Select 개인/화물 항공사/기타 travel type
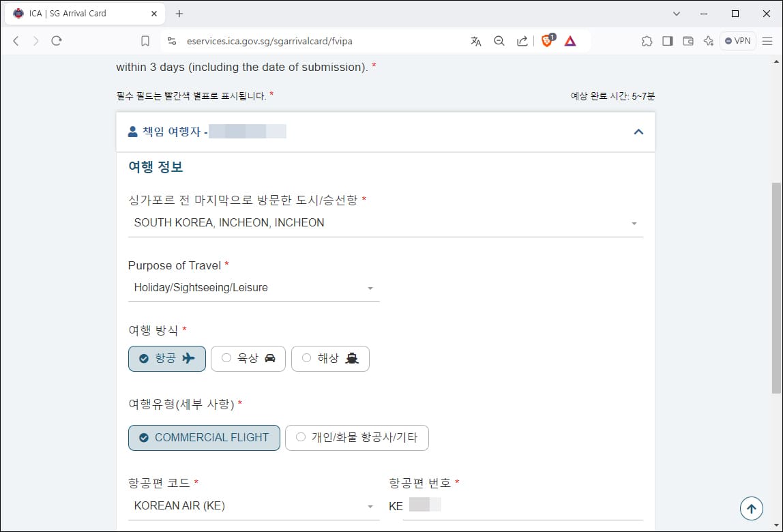 pos(357,438)
